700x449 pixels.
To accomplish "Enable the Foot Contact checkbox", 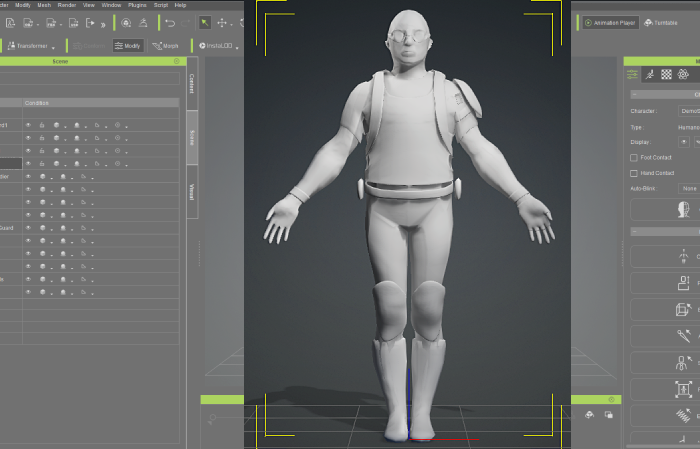I will click(633, 158).
